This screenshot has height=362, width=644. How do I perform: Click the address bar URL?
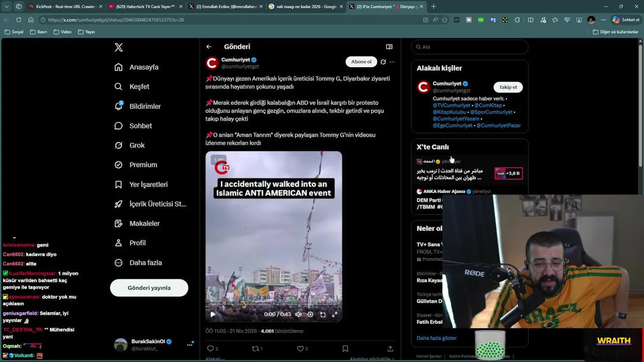116,20
